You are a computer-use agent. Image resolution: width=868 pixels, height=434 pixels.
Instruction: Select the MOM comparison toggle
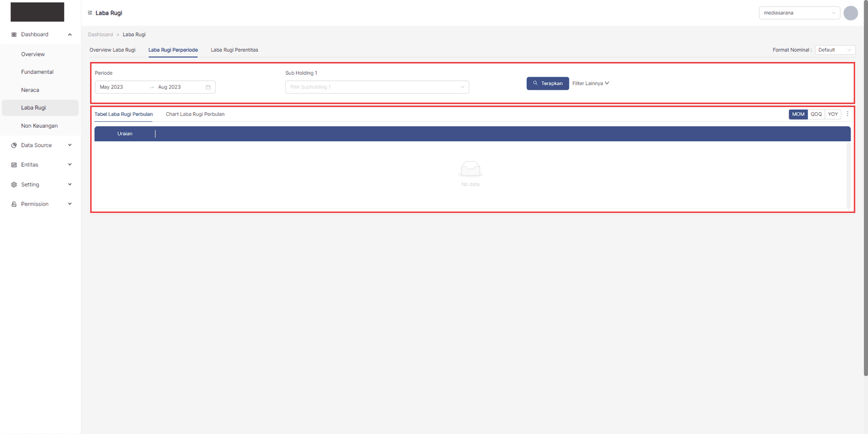point(798,114)
